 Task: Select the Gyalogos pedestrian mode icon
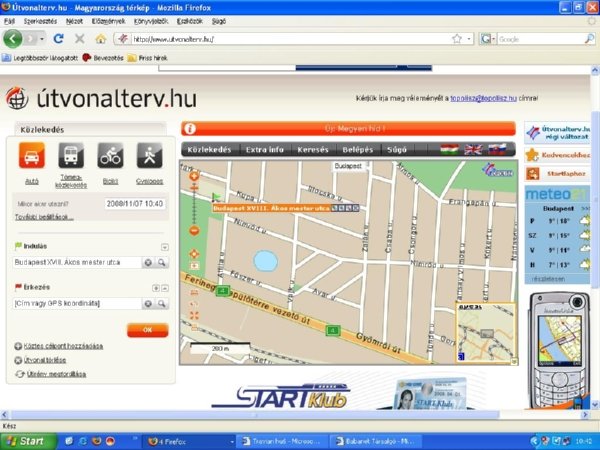point(149,157)
